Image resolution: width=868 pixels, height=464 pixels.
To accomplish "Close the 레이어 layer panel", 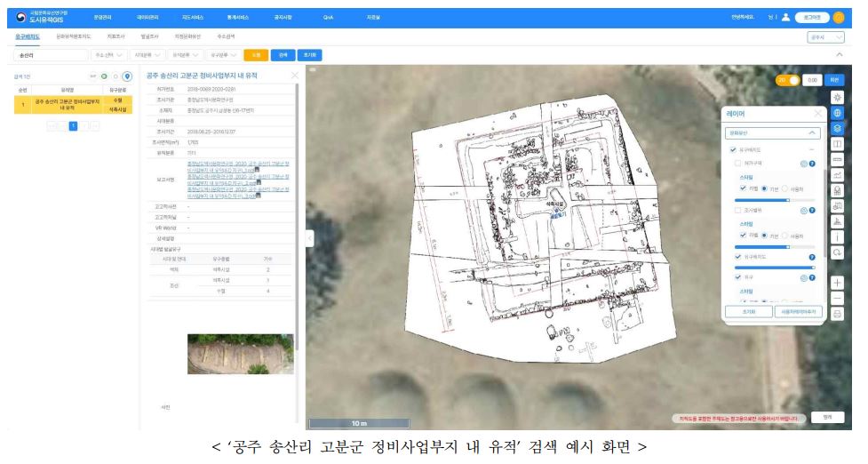I will point(817,114).
